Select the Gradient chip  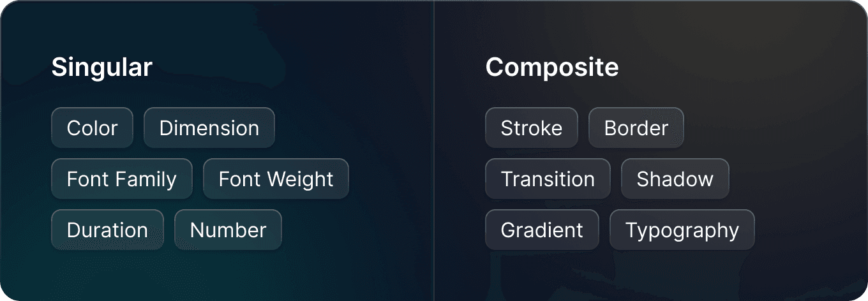click(542, 230)
